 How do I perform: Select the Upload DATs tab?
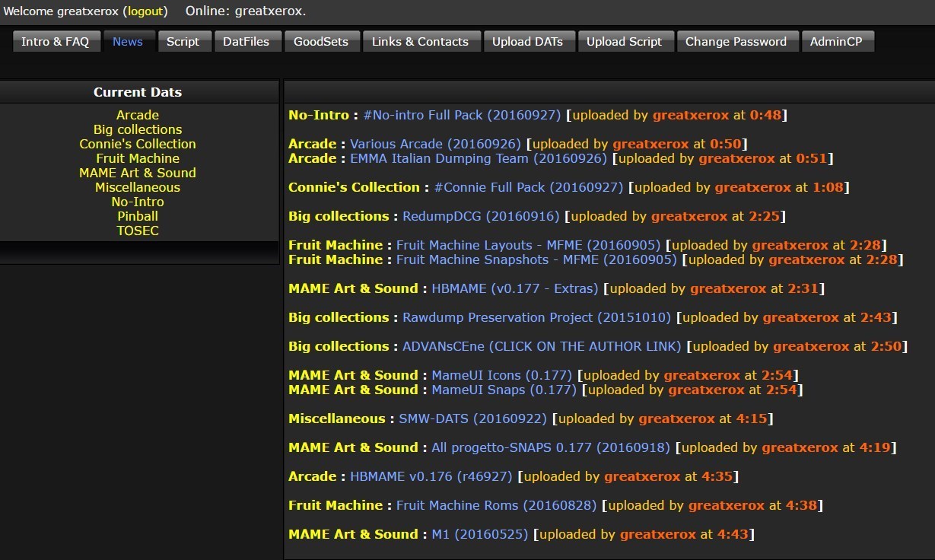(x=528, y=42)
